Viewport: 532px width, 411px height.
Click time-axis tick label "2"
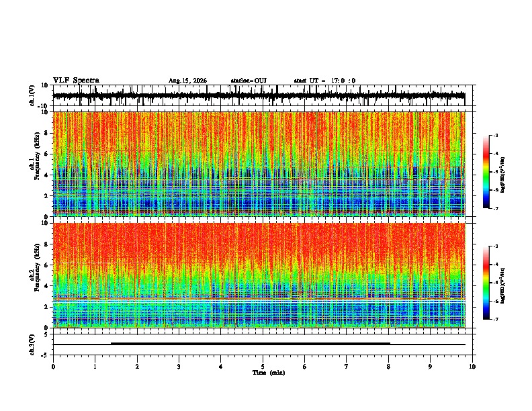(137, 367)
